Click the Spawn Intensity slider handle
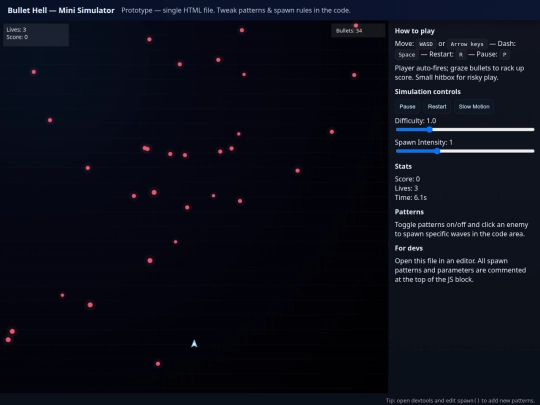 tap(437, 151)
